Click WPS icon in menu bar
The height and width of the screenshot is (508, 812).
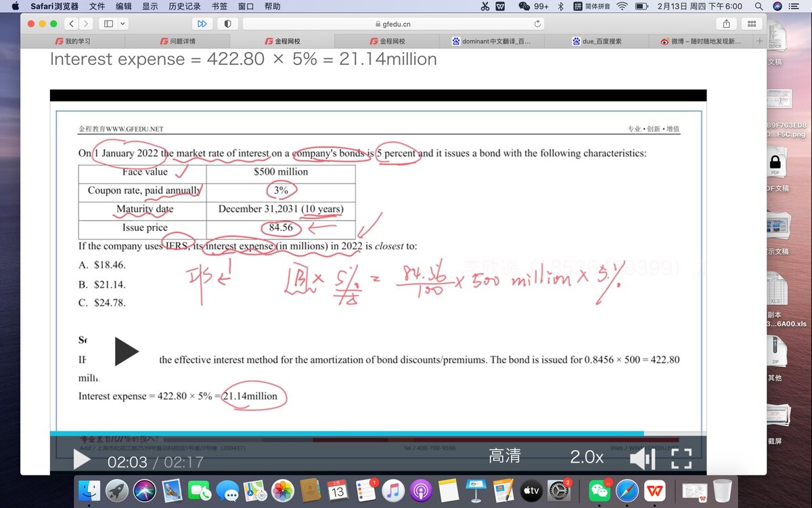coord(500,6)
